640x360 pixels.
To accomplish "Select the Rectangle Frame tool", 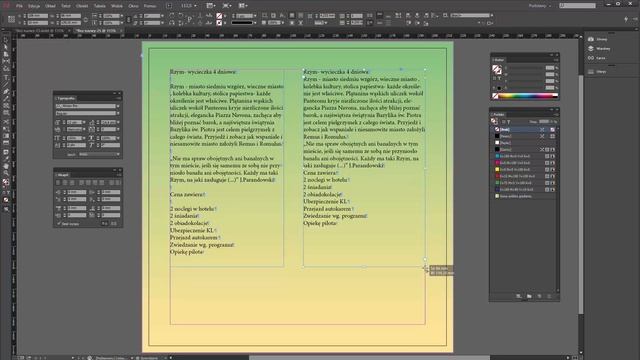I will pyautogui.click(x=6, y=106).
